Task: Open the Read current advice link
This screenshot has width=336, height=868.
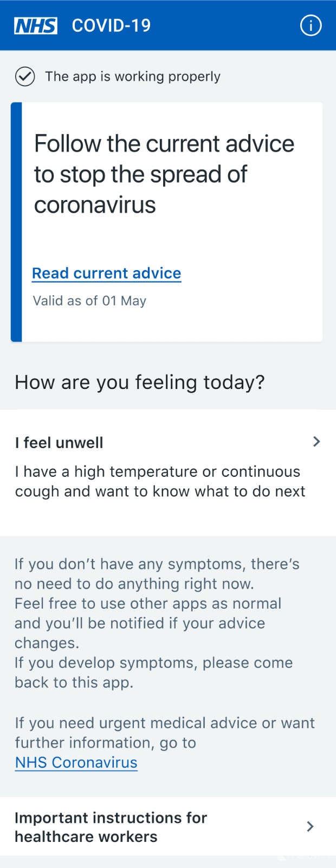Action: pyautogui.click(x=106, y=273)
